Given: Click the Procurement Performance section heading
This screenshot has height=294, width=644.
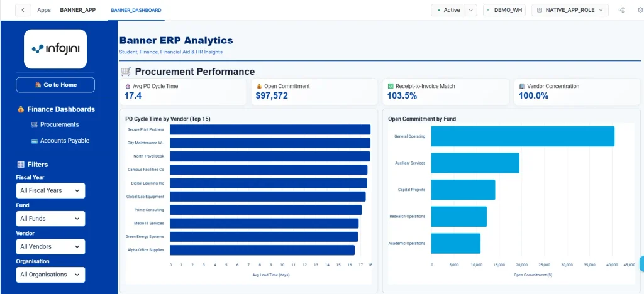Looking at the screenshot, I should [195, 72].
